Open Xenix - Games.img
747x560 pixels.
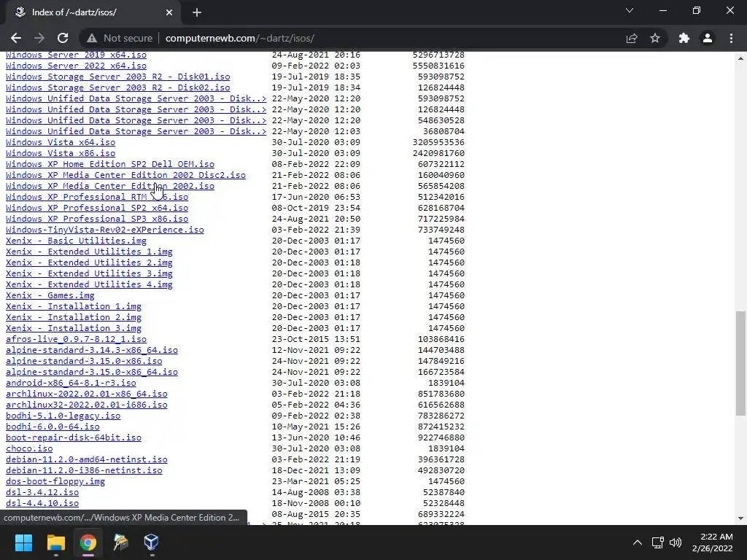[50, 296]
